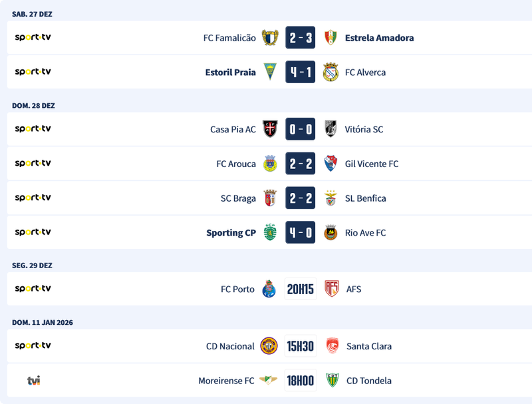Click Sport TV logo beside FC Porto match
This screenshot has height=404, width=532.
click(x=33, y=289)
